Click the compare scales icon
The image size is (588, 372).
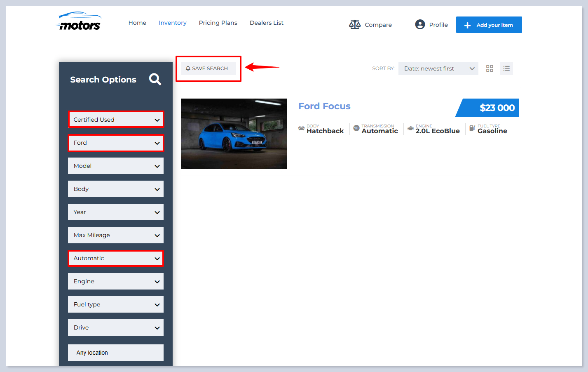354,25
